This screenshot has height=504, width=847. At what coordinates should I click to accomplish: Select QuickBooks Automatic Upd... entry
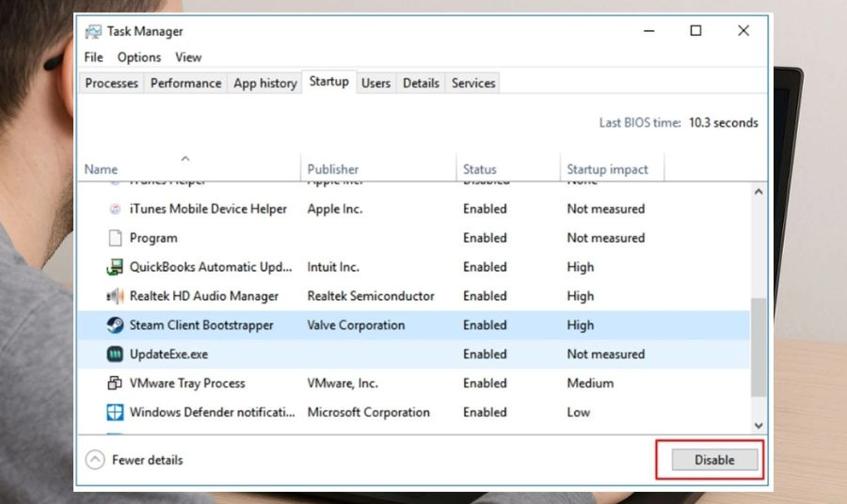(x=211, y=267)
